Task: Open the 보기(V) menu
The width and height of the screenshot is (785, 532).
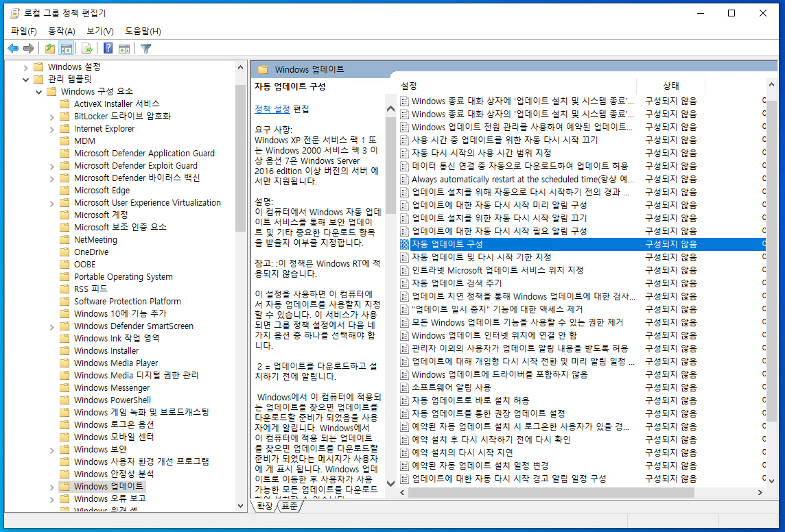Action: click(x=100, y=31)
